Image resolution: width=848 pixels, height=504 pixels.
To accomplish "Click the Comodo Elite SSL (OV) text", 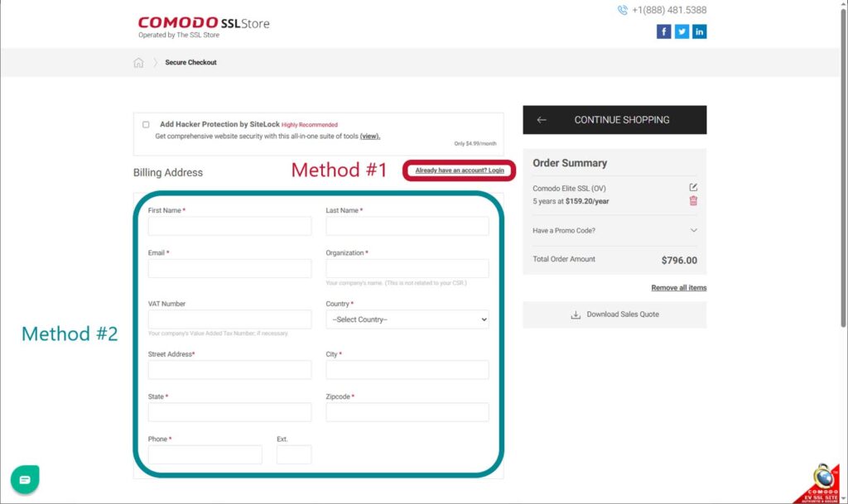I will click(569, 189).
